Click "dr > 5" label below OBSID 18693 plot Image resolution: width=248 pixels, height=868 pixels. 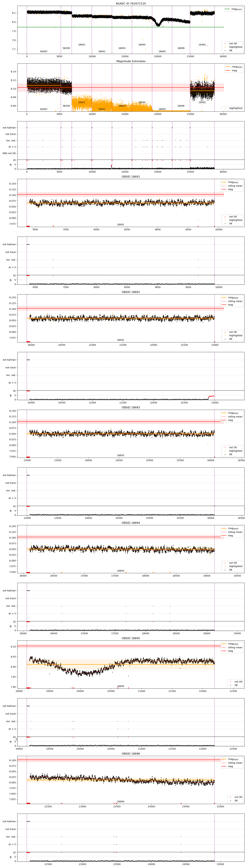pyautogui.click(x=12, y=498)
